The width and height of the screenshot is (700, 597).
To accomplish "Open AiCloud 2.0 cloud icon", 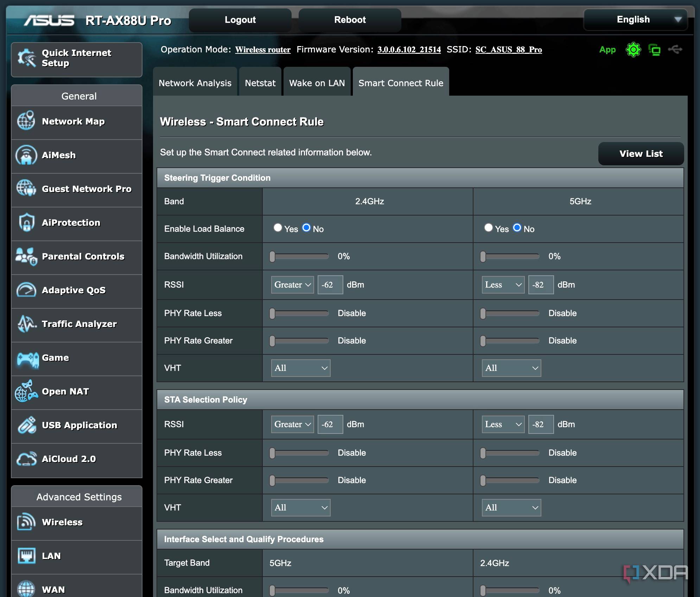I will point(27,458).
